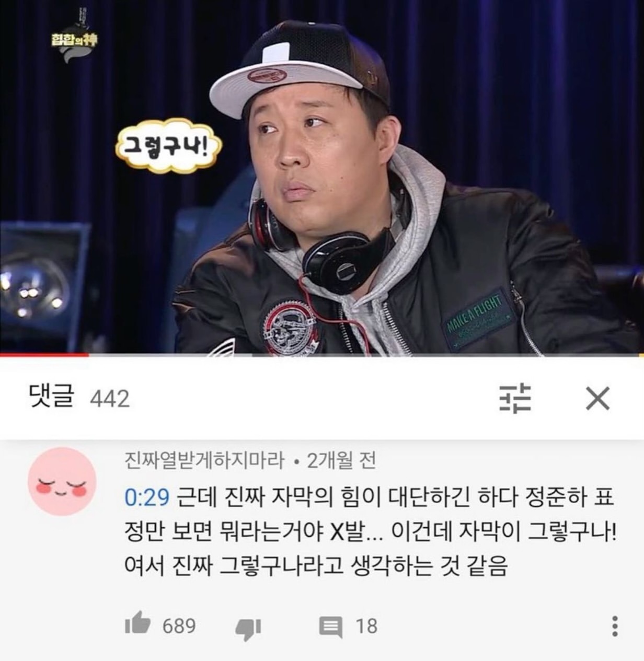Open the commenter's pink face avatar
The image size is (644, 661).
[62, 481]
